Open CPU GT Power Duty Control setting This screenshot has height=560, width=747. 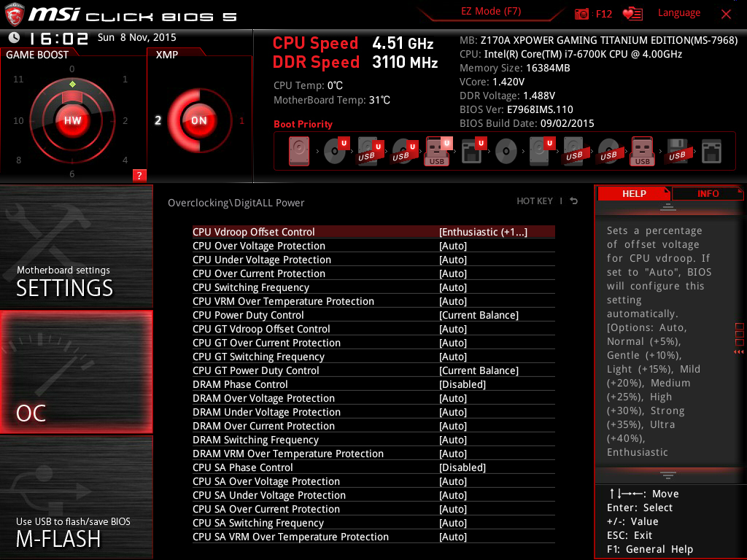pos(373,370)
